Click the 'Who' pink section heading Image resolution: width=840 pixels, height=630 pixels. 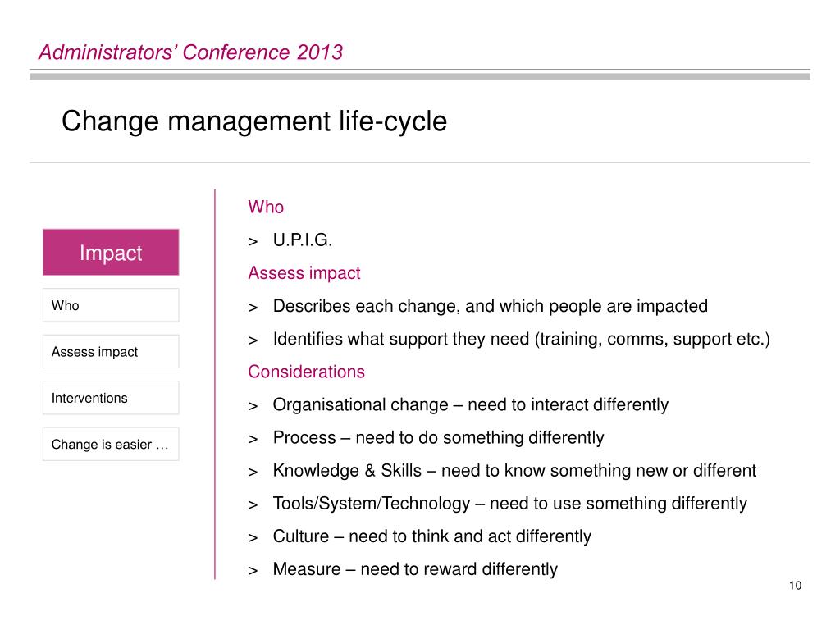click(266, 208)
